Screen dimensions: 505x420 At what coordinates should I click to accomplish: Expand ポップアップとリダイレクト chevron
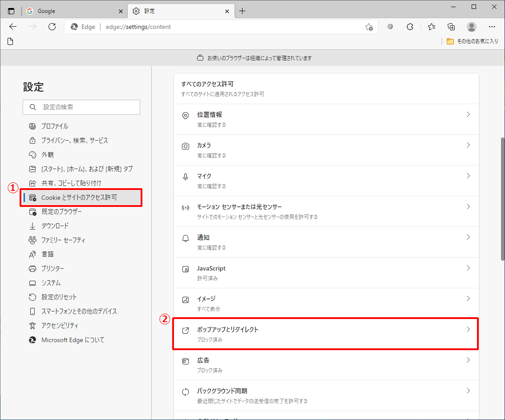point(468,330)
